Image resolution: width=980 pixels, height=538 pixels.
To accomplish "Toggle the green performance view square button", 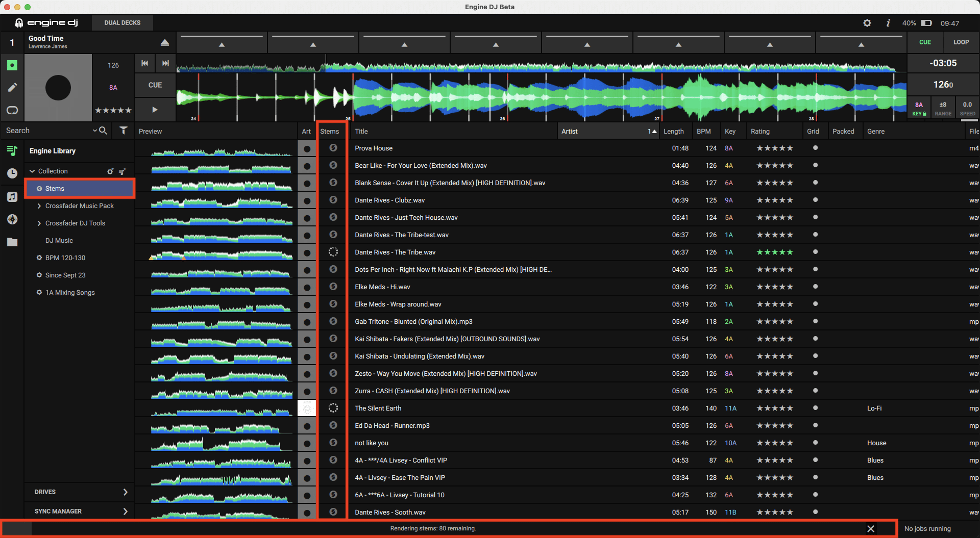I will 12,65.
